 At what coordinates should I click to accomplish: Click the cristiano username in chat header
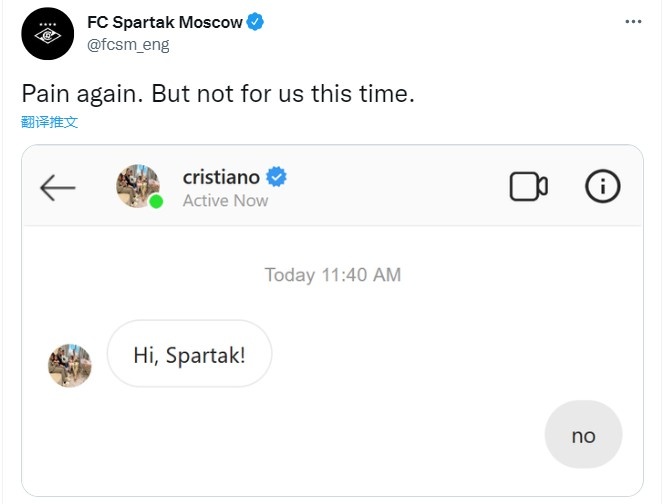tap(221, 177)
